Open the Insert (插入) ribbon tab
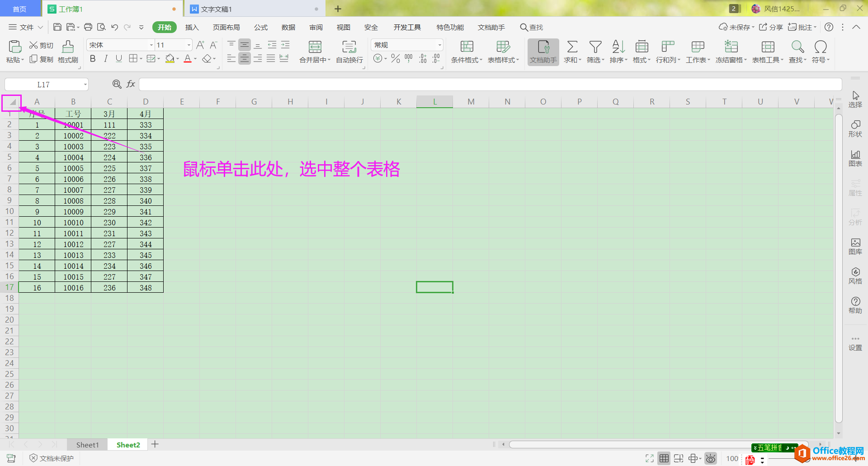This screenshot has width=868, height=466. coord(192,27)
